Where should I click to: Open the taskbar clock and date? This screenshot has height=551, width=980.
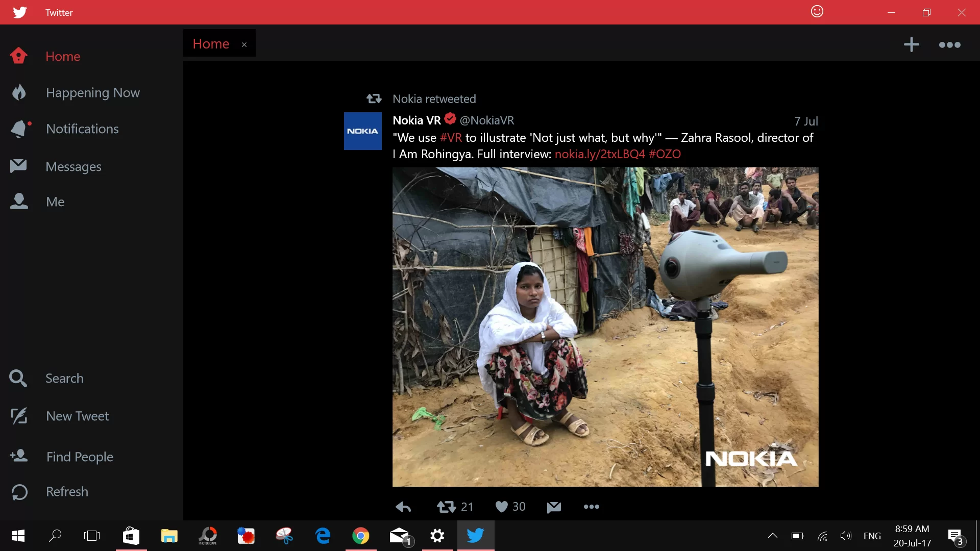(x=912, y=536)
